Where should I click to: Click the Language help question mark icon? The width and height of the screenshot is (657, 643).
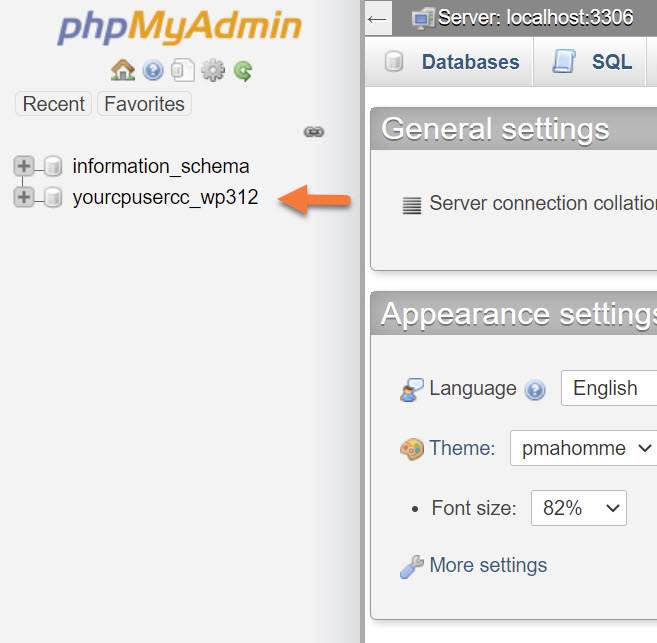pos(535,390)
